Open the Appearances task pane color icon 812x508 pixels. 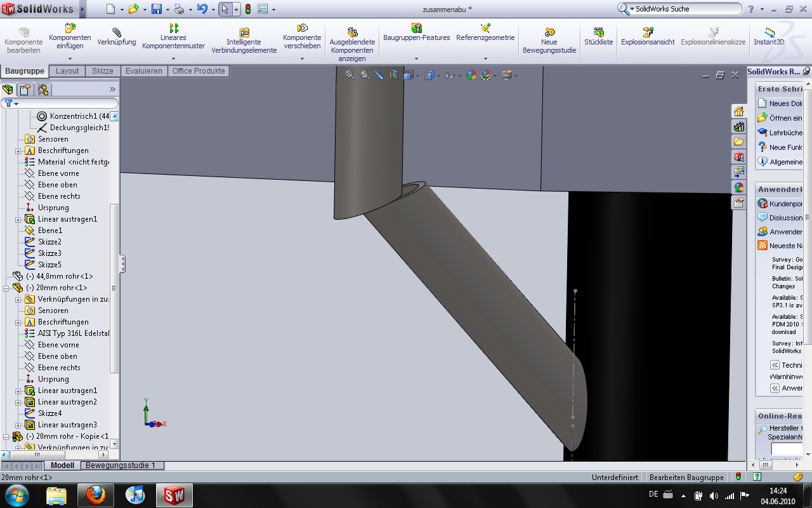click(x=738, y=187)
